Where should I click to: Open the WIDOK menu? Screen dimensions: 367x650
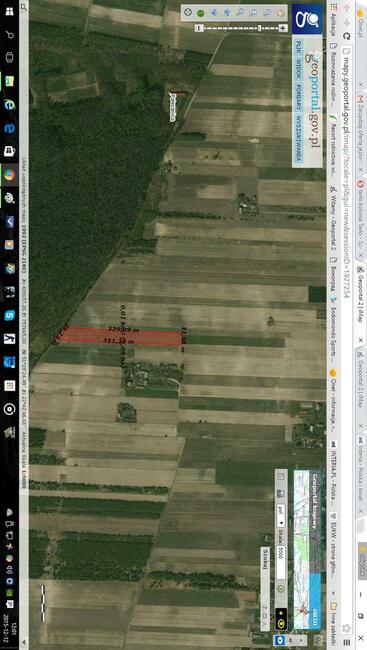pos(299,70)
